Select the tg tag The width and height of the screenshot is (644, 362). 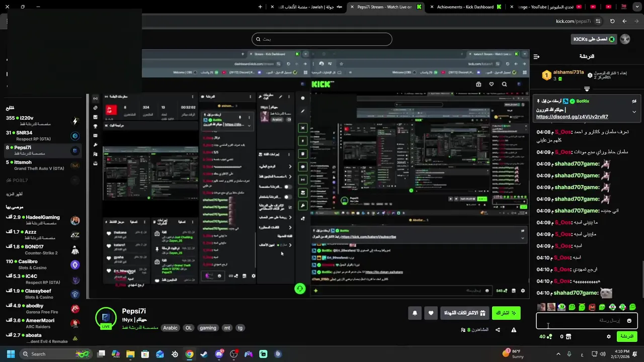point(240,328)
